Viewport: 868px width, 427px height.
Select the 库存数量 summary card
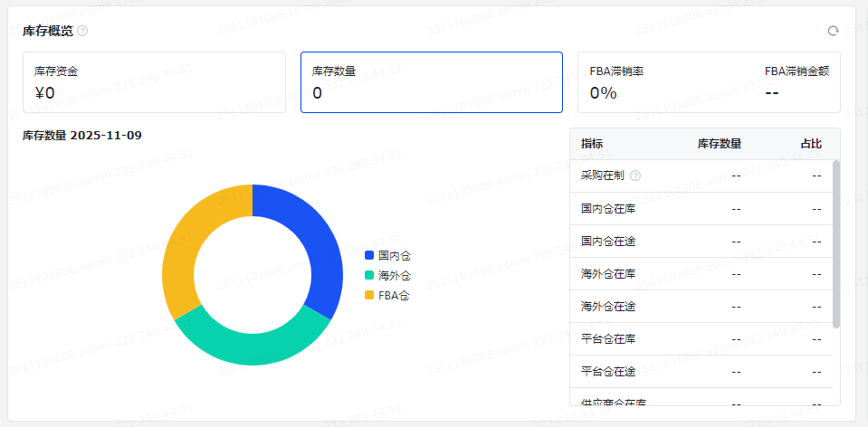[x=431, y=82]
